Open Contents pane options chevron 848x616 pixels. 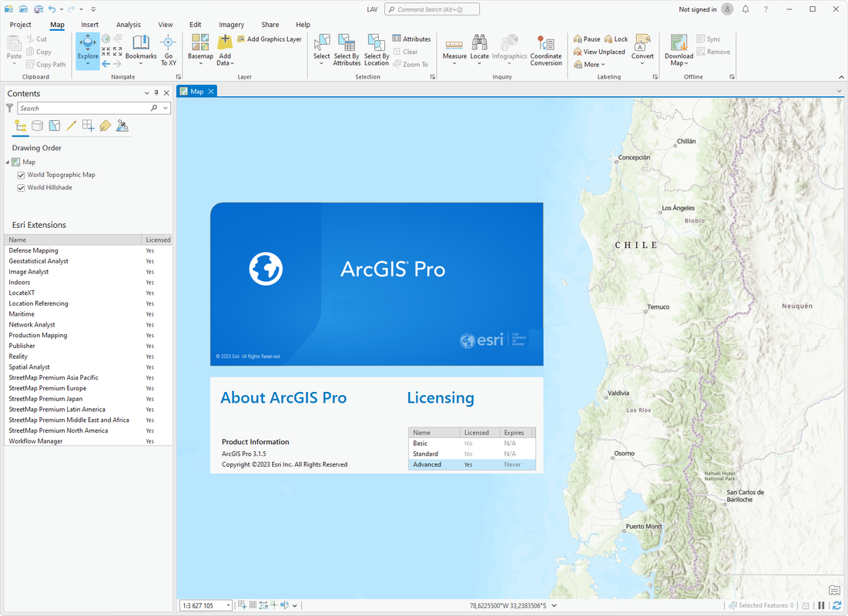click(146, 93)
